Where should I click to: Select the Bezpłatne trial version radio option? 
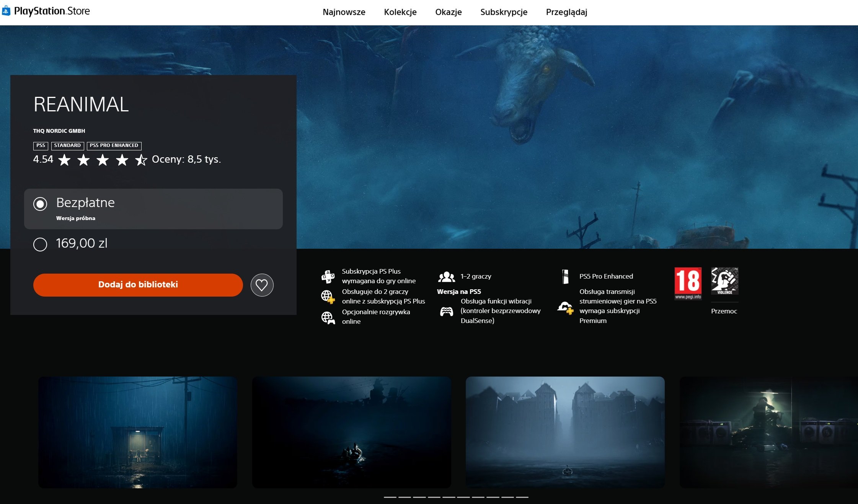tap(40, 204)
